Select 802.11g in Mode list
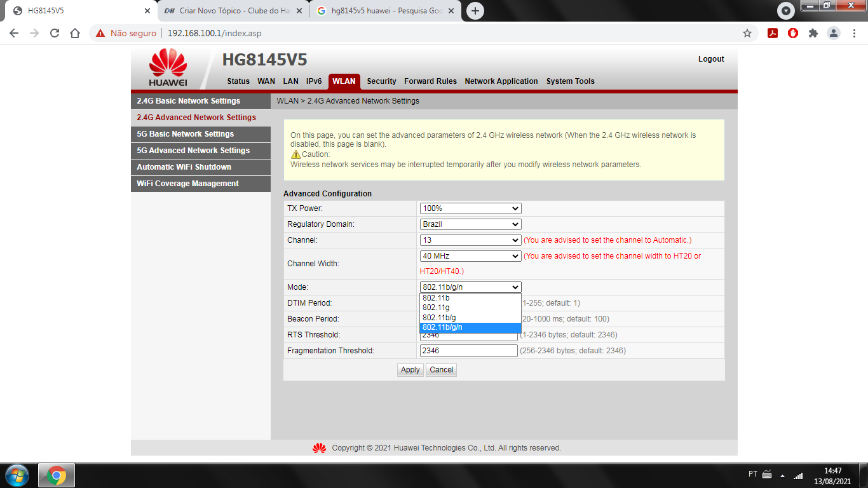868x488 pixels. coord(470,308)
